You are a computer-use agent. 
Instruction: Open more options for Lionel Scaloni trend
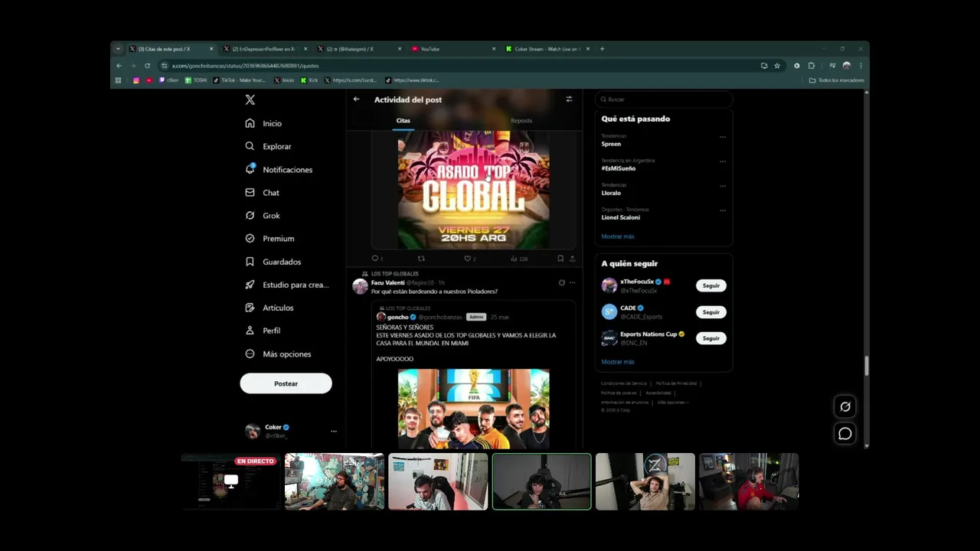pos(722,210)
